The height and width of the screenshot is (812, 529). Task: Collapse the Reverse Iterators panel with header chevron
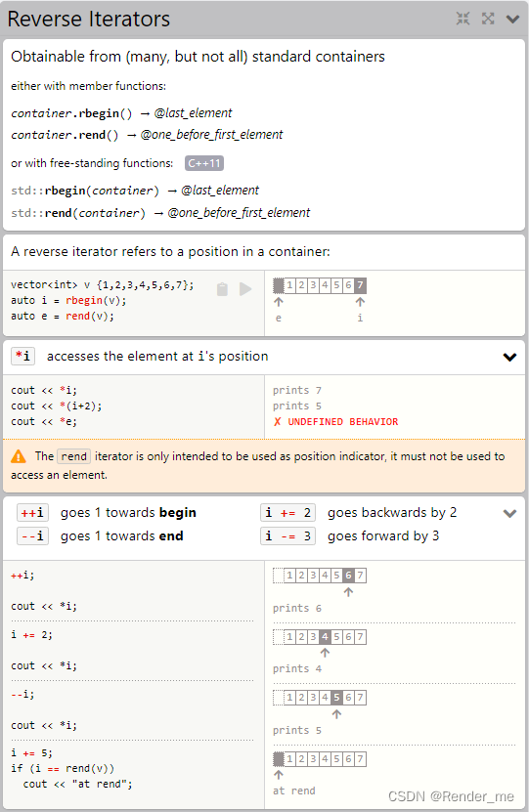[512, 20]
